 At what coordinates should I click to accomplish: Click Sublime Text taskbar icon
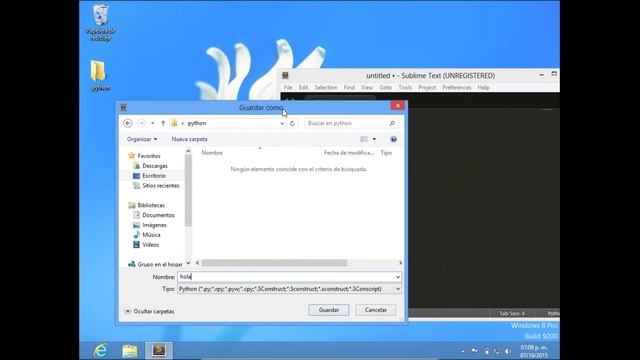pos(159,351)
